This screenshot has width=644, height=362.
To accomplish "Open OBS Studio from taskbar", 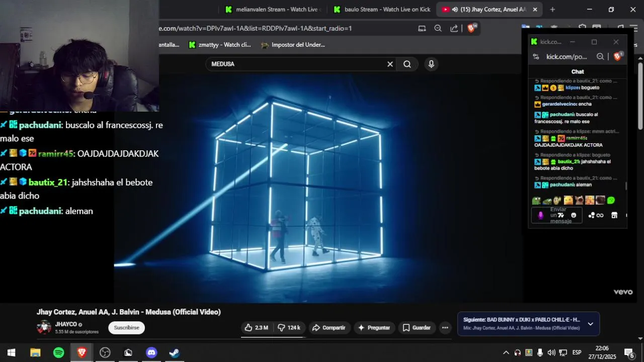I will click(105, 352).
